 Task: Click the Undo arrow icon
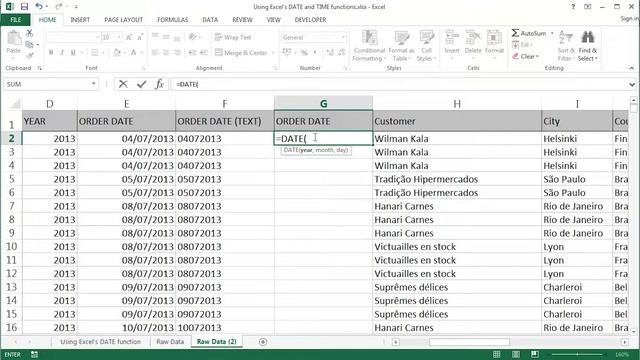pyautogui.click(x=39, y=7)
